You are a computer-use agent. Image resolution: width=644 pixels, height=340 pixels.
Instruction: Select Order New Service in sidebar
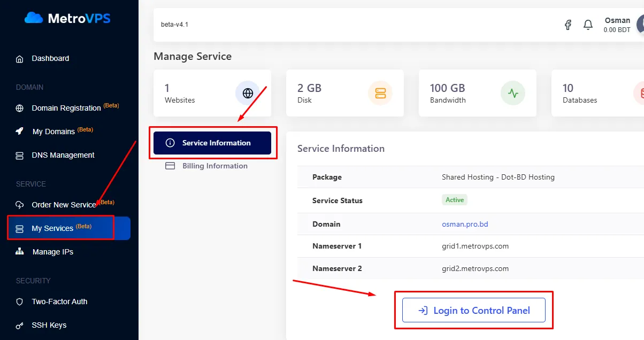click(64, 205)
